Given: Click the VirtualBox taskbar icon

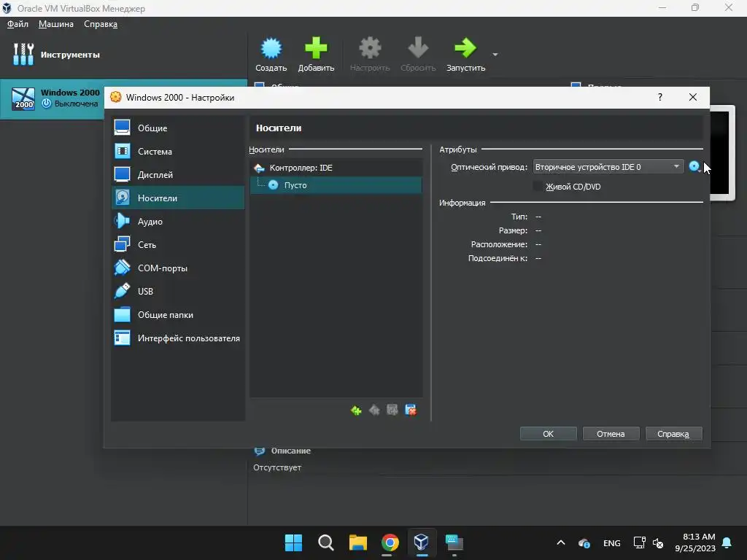Looking at the screenshot, I should pos(422,542).
